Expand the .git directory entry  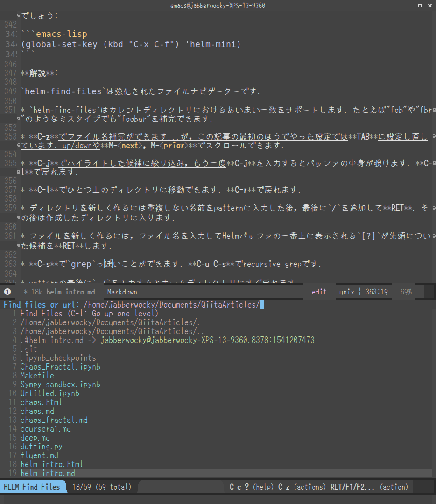pos(28,349)
